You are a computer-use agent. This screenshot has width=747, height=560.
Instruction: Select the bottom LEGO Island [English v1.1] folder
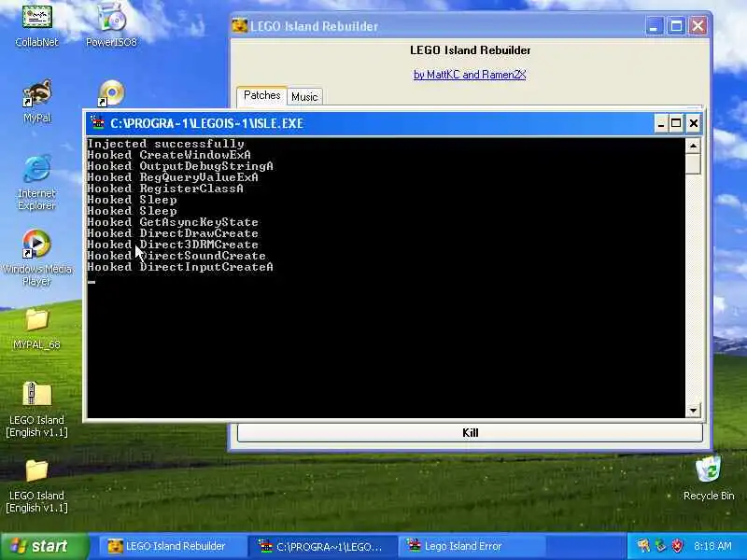[36, 471]
